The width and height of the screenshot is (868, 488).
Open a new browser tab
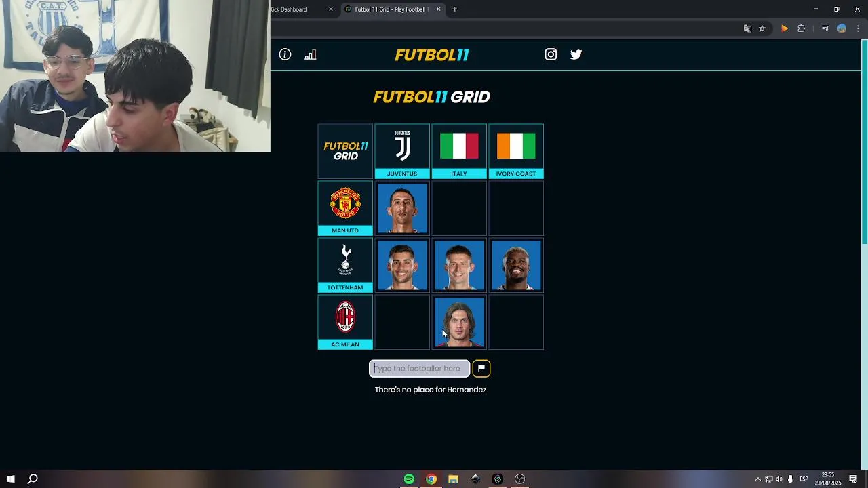point(454,9)
